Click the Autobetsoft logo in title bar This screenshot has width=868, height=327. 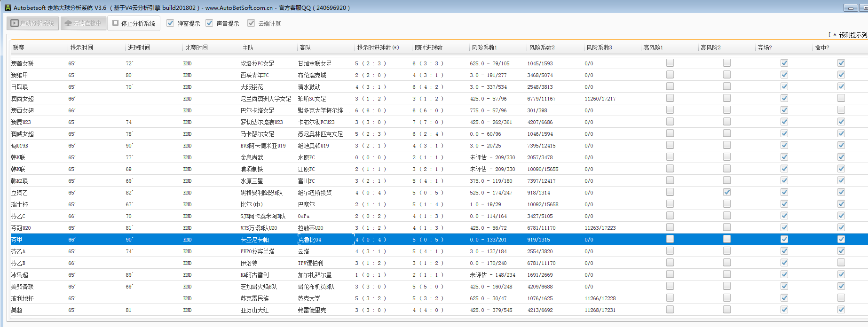pyautogui.click(x=8, y=8)
